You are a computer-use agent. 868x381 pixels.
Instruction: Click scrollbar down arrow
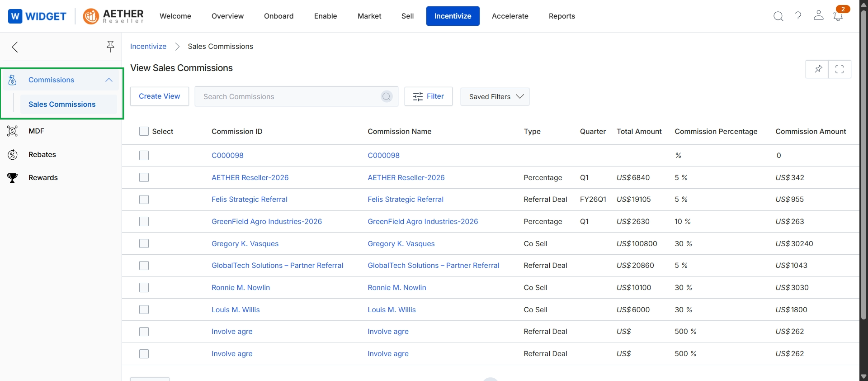click(863, 376)
